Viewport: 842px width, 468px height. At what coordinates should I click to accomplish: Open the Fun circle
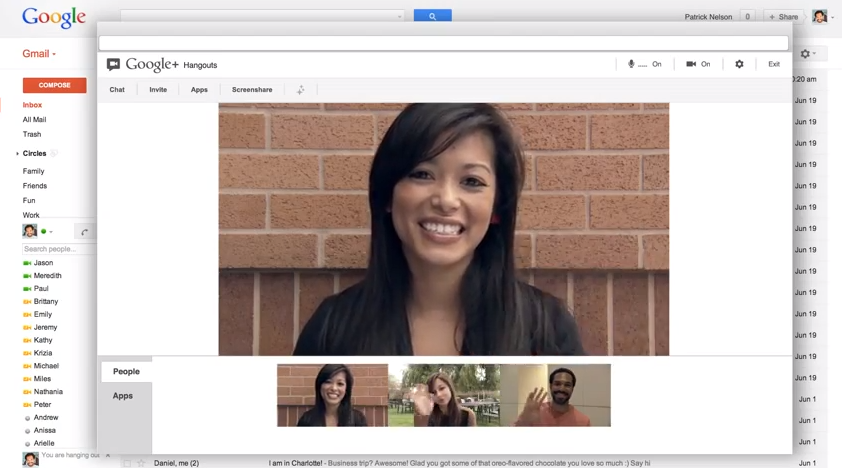[x=29, y=200]
